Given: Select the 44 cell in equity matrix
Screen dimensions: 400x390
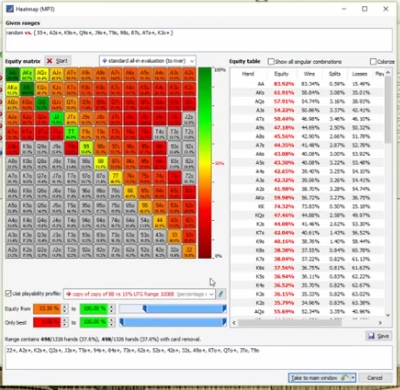Looking at the screenshot, I should click(160, 222).
